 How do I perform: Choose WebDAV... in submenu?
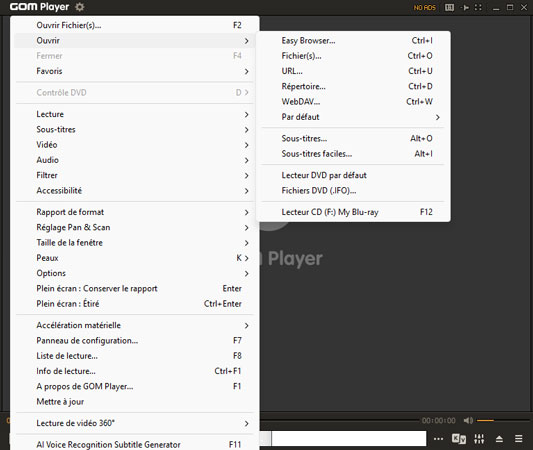353,102
